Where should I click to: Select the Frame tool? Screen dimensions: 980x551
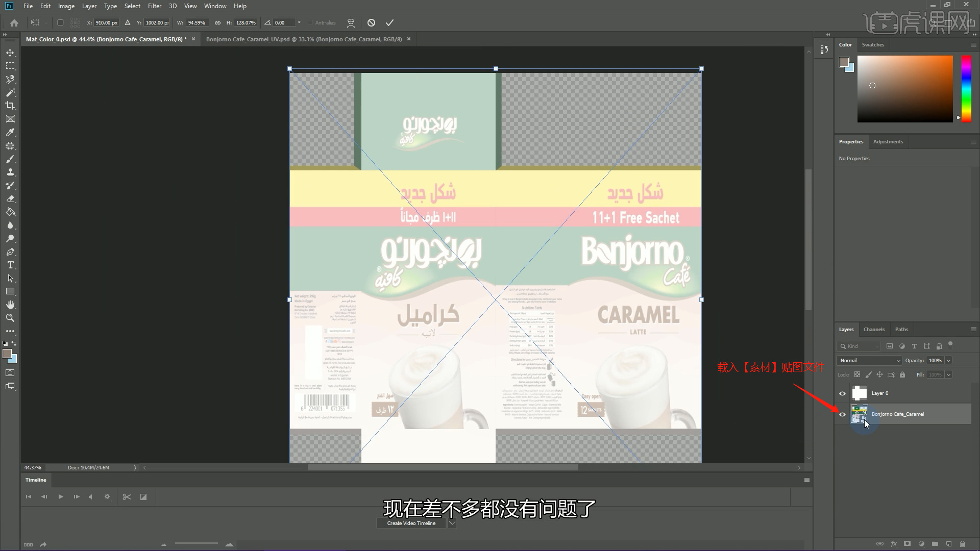[x=10, y=119]
